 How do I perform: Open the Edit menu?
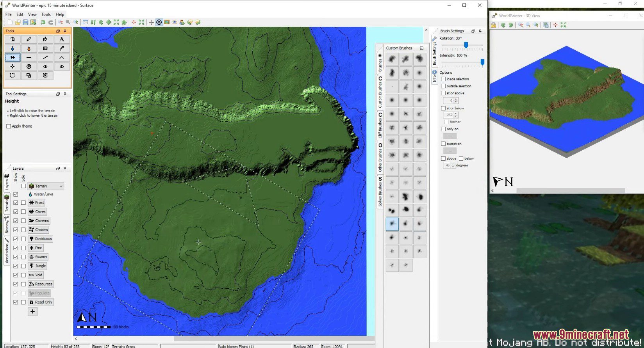tap(20, 14)
